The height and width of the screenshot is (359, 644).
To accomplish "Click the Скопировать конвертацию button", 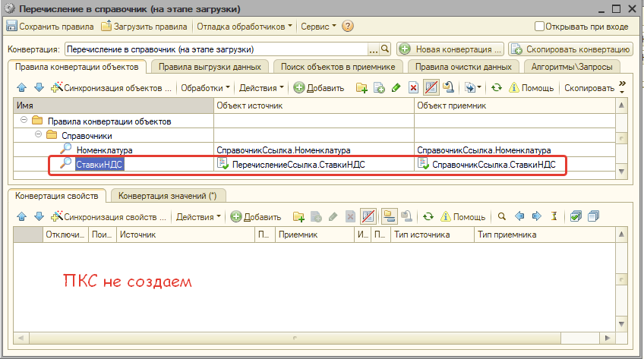I will point(570,49).
